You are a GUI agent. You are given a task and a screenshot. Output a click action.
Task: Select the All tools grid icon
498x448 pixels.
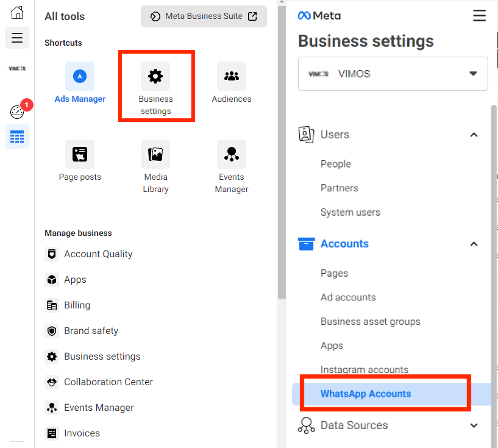[x=17, y=137]
